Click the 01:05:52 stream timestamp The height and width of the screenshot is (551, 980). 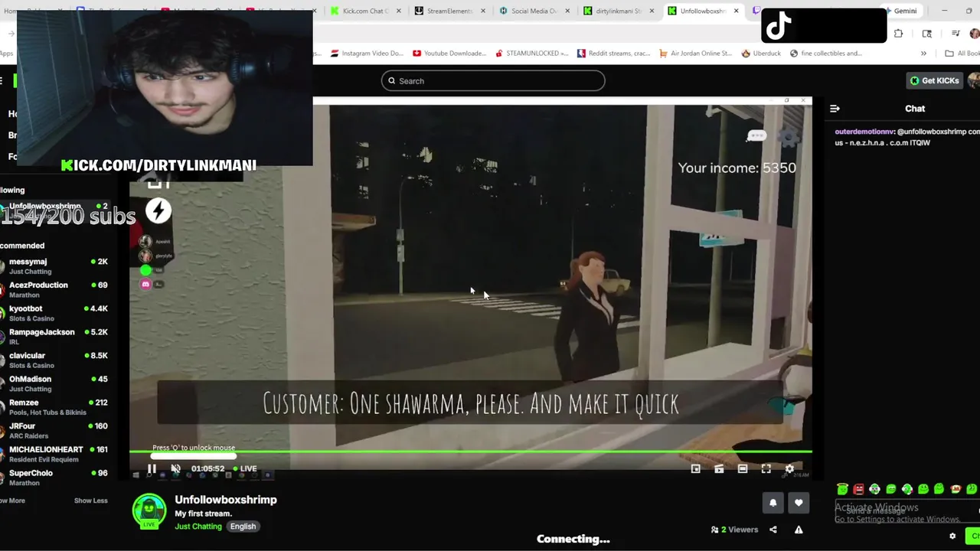(207, 468)
